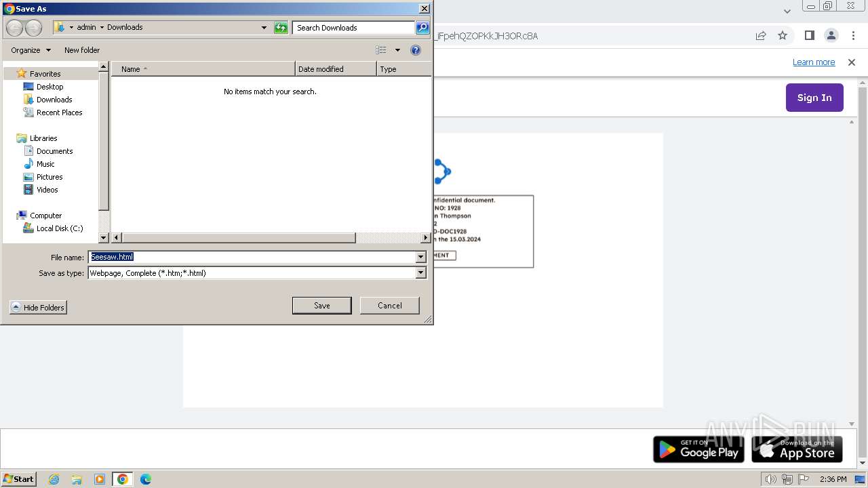Screen dimensions: 868x488
Task: Click the admin breadcrumb segment
Action: pos(86,27)
